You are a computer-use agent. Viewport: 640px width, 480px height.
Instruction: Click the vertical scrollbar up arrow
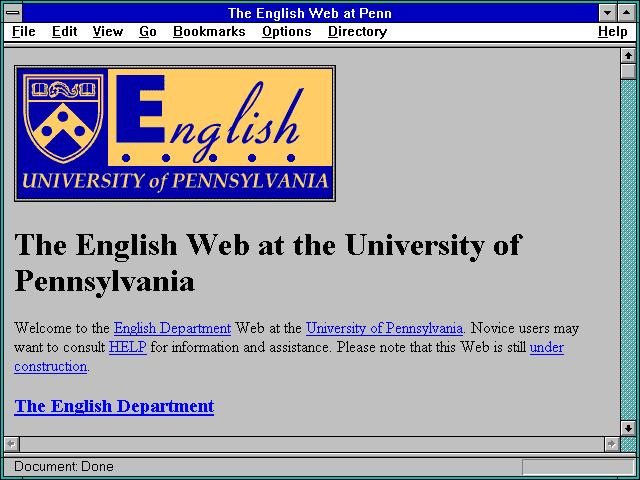(x=628, y=56)
